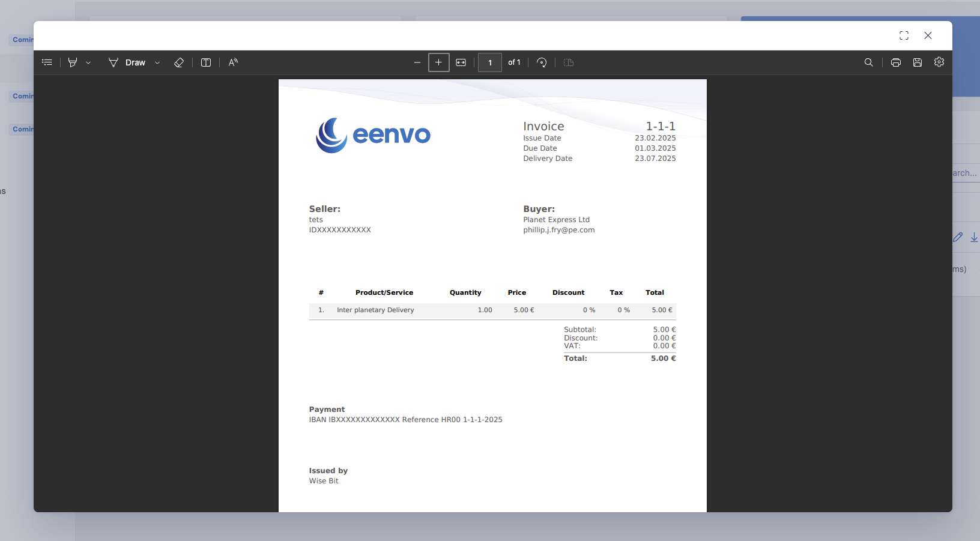980x541 pixels.
Task: Click the page number input field
Action: click(x=490, y=62)
